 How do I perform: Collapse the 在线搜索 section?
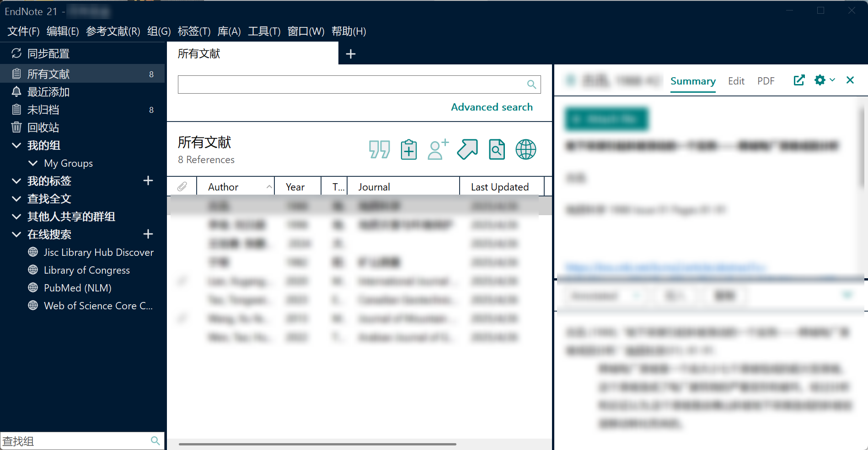pos(16,234)
